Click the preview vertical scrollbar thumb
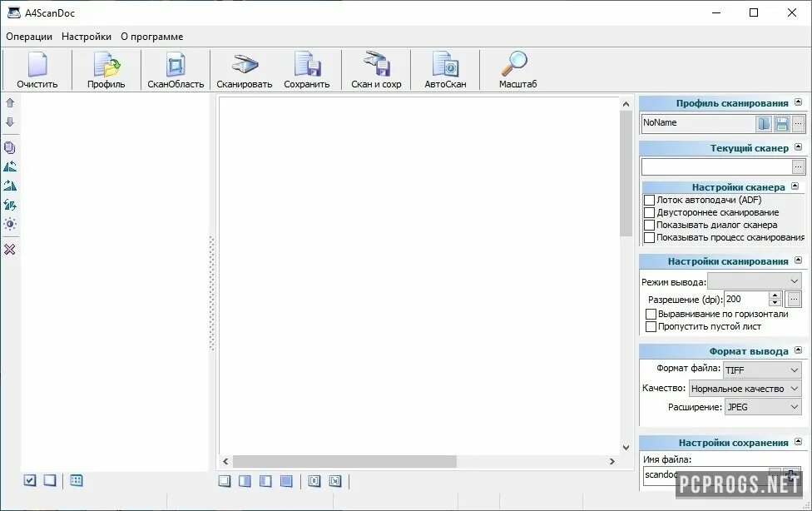The height and width of the screenshot is (511, 812). point(626,173)
